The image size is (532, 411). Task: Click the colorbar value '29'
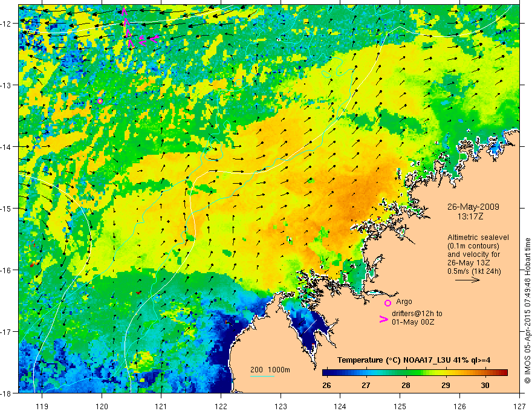[x=446, y=385]
